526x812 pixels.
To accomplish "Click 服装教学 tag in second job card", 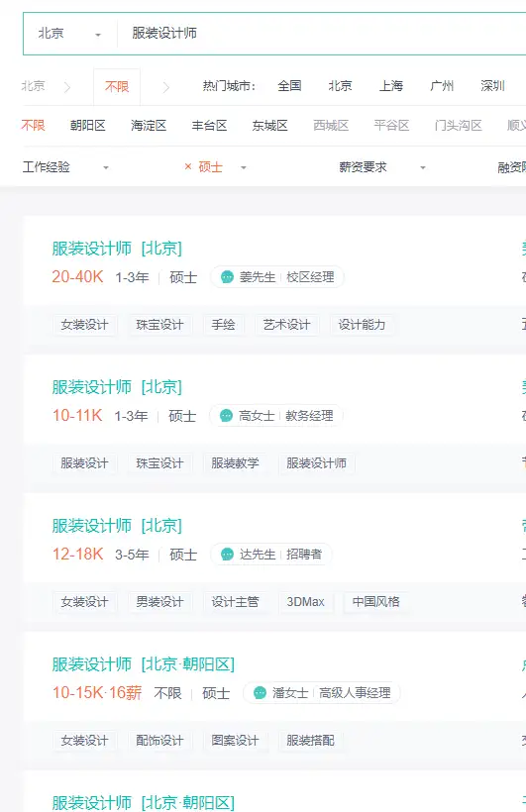I will tap(235, 463).
